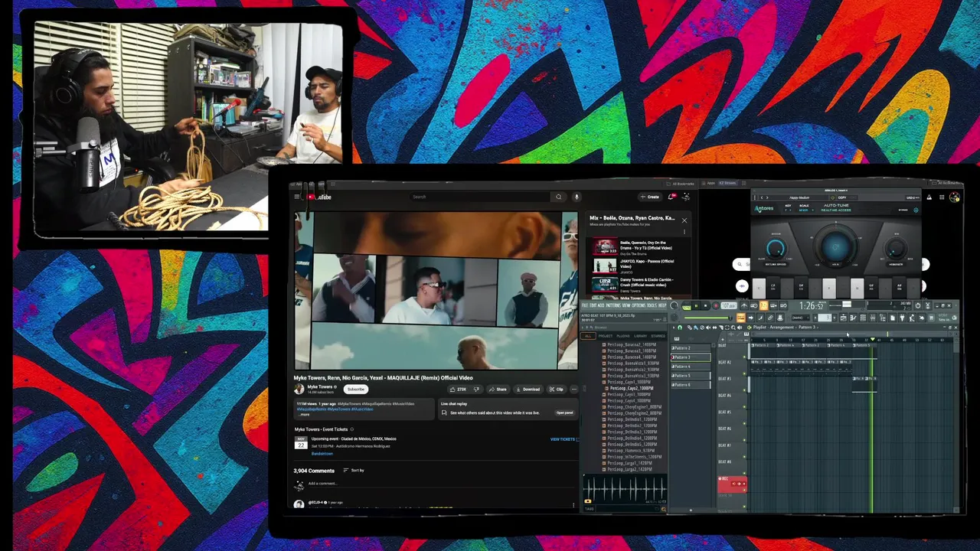Open the vertical dots menu of the Mix playlist
Image resolution: width=980 pixels, height=551 pixels.
684,232
